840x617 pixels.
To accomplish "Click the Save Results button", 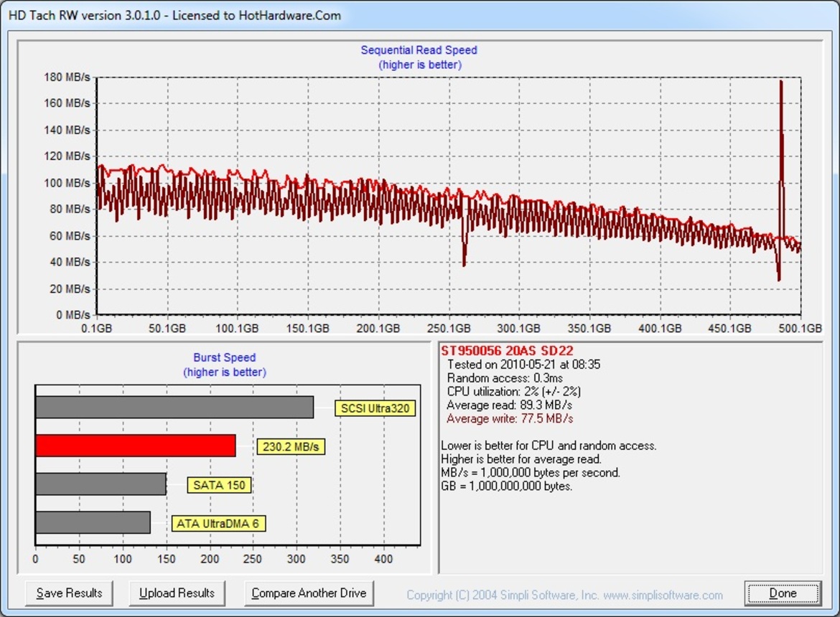I will click(69, 593).
